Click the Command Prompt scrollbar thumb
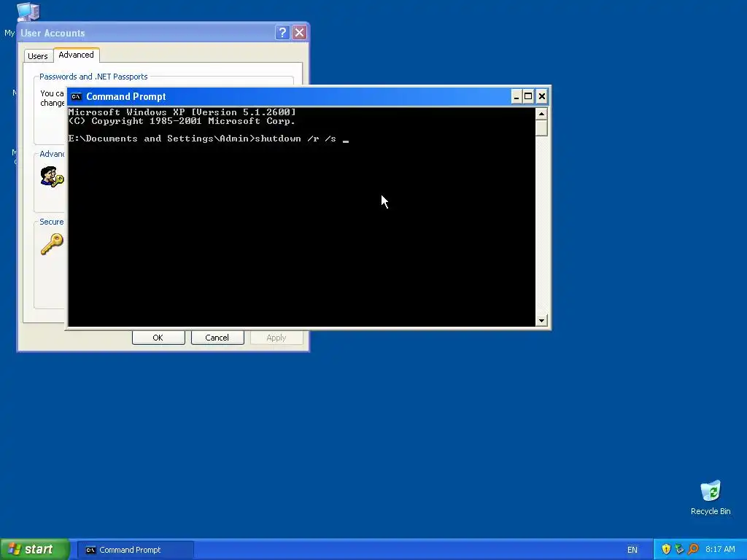This screenshot has width=747, height=560. point(541,128)
